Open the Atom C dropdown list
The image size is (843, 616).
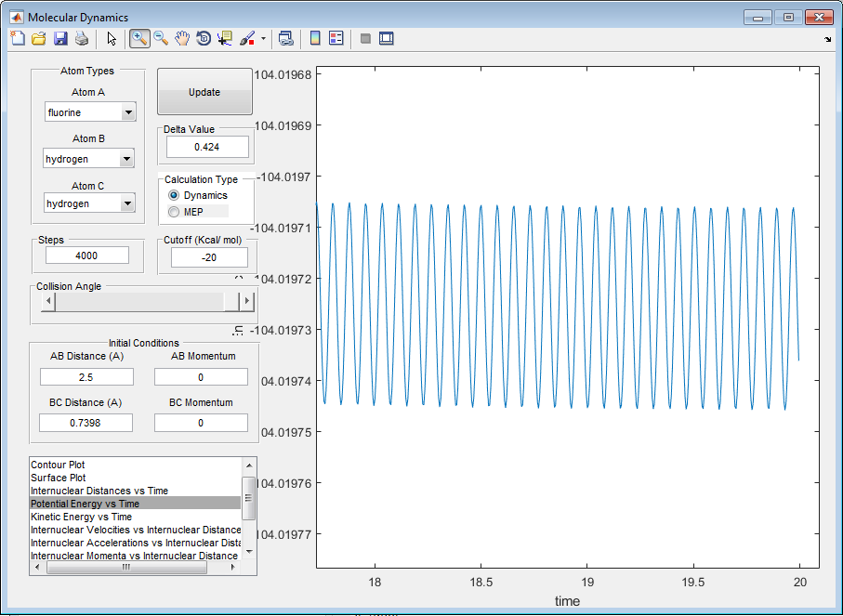pyautogui.click(x=128, y=203)
